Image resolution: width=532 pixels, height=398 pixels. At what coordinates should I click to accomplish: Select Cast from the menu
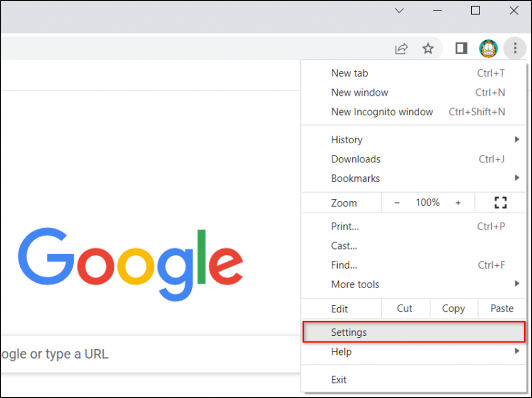click(343, 245)
